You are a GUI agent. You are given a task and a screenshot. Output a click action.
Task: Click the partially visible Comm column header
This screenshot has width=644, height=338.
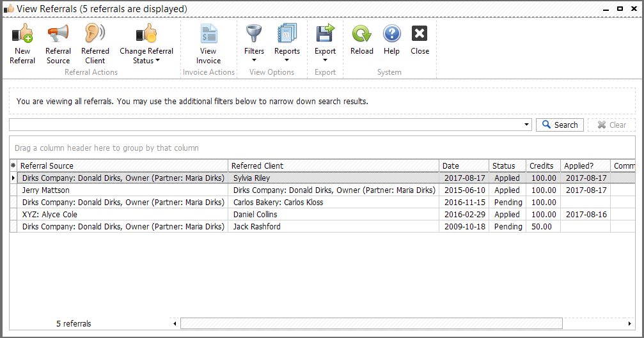click(623, 165)
